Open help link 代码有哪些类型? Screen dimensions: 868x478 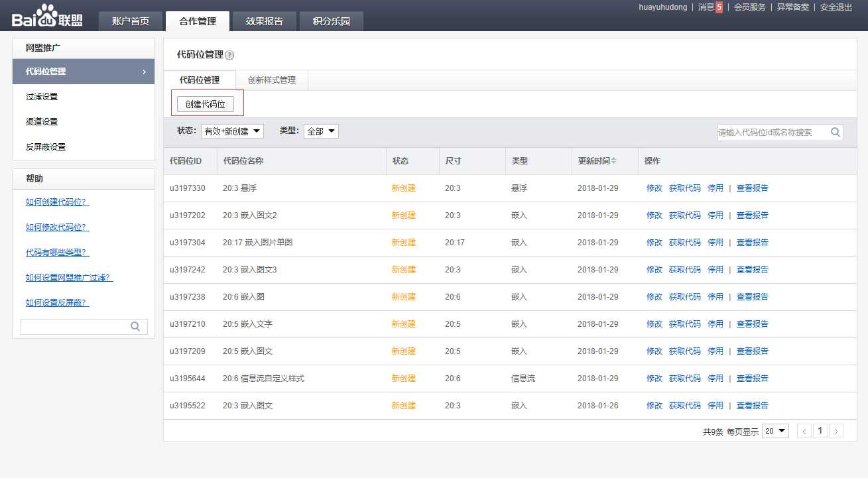point(57,253)
